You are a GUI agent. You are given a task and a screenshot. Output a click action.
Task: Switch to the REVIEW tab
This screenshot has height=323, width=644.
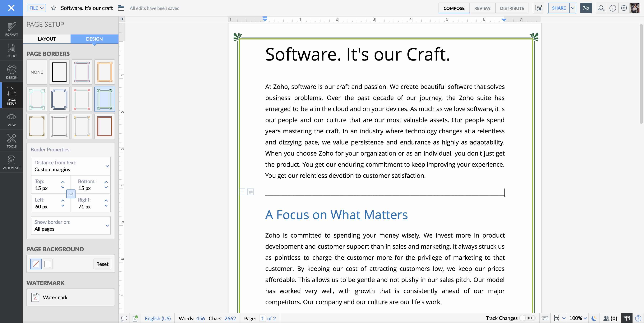tap(482, 8)
